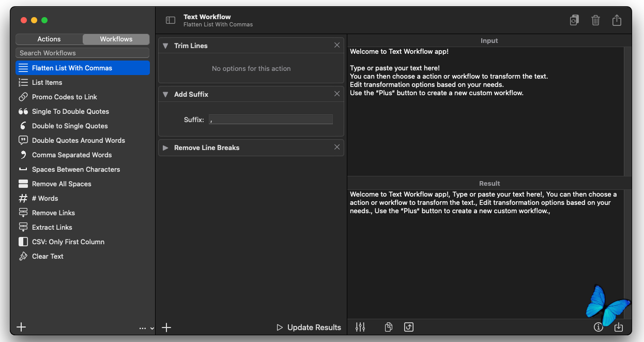Add new workflow with sidebar plus icon
Screen dimensions: 644x342
21,327
